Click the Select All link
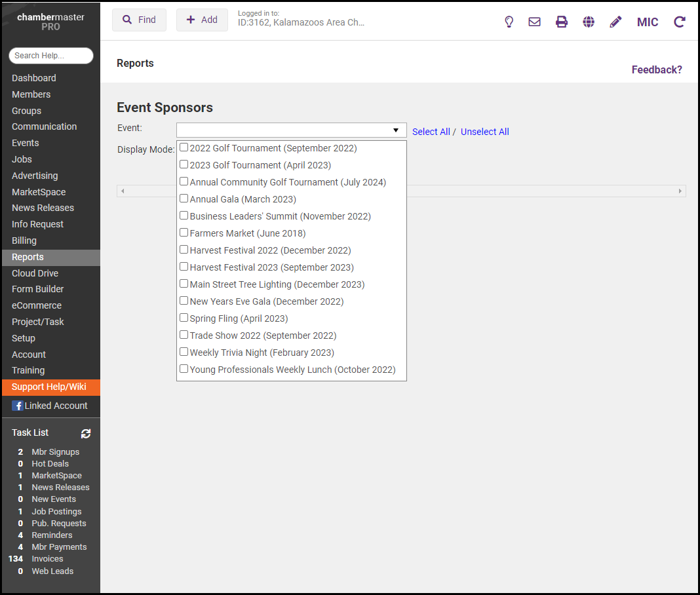Image resolution: width=700 pixels, height=595 pixels. [431, 132]
